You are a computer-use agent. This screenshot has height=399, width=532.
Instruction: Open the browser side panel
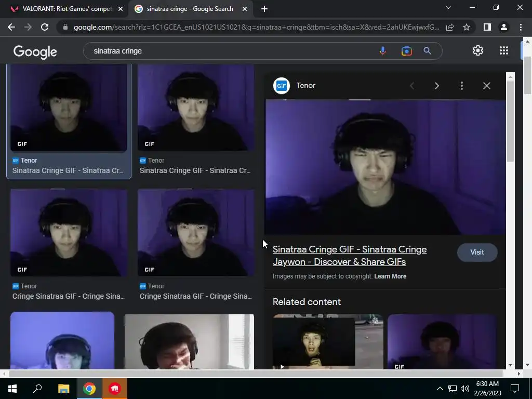[x=487, y=27]
